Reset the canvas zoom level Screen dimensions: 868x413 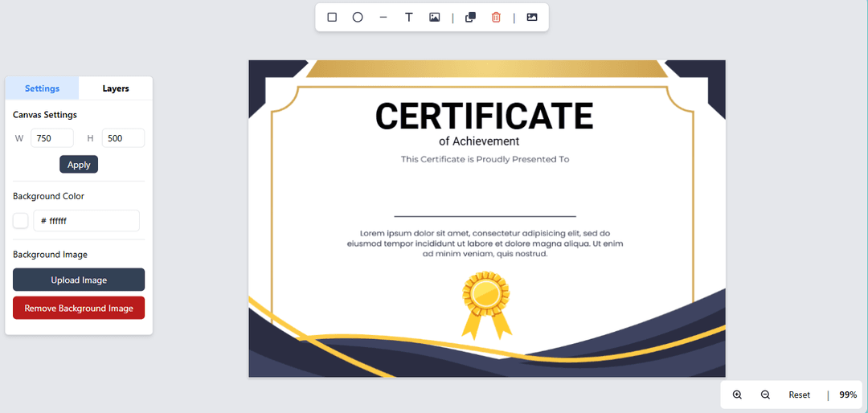(x=800, y=395)
